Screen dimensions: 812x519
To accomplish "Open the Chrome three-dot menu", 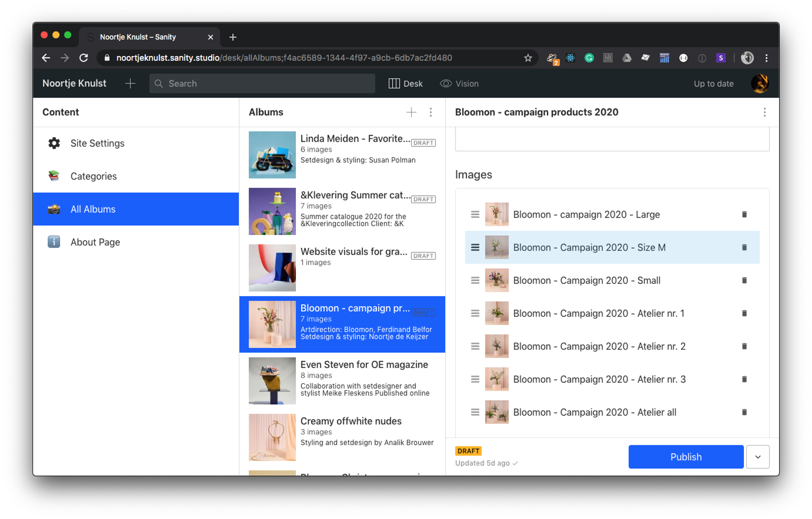I will tap(767, 58).
